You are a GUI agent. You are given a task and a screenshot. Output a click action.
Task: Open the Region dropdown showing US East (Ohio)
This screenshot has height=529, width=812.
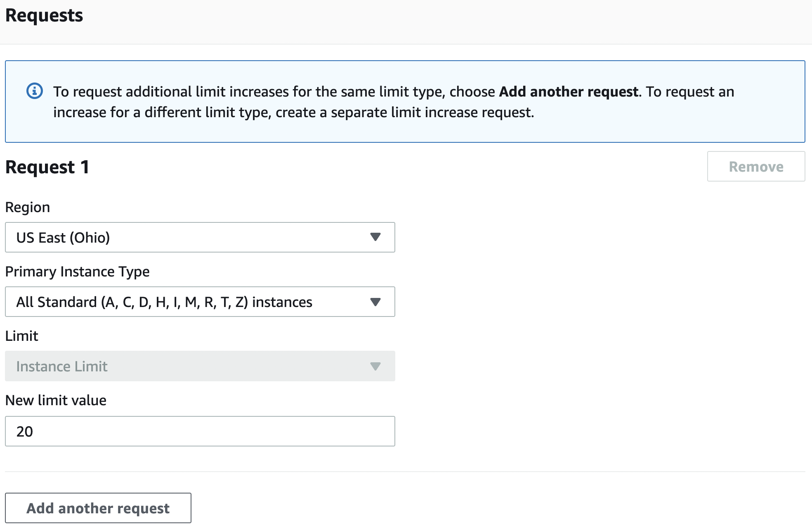[x=200, y=237]
